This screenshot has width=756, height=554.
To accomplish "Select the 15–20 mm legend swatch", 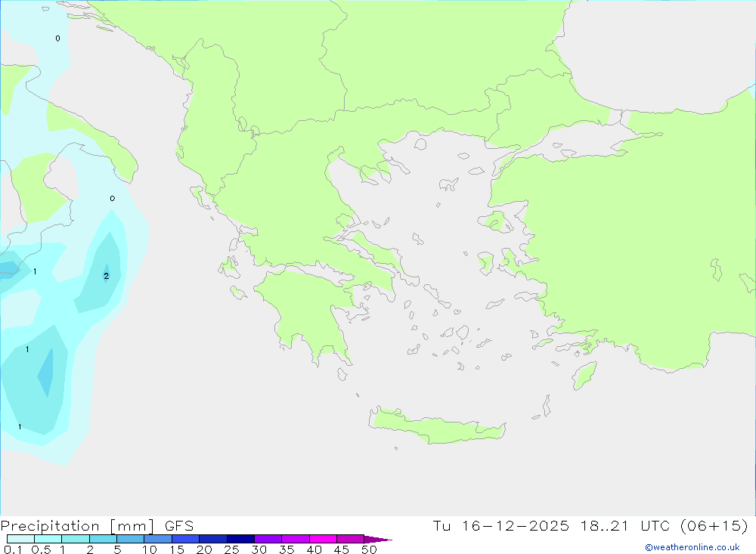I will [186, 539].
